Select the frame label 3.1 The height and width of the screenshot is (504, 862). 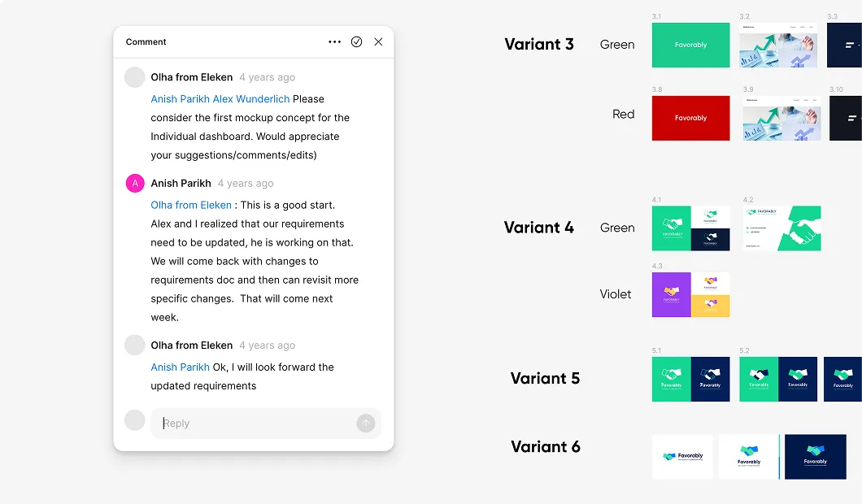[656, 16]
